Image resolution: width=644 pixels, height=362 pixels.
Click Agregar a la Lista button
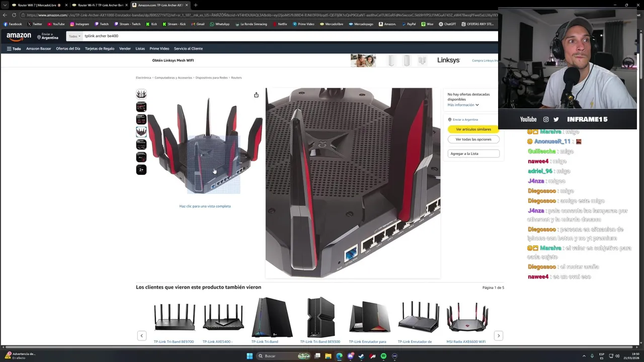click(x=473, y=153)
